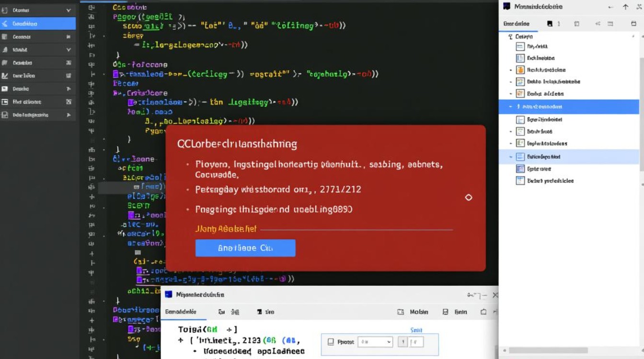
Task: Open the dropdown beside the bottom panel checkbox
Action: pos(375,342)
